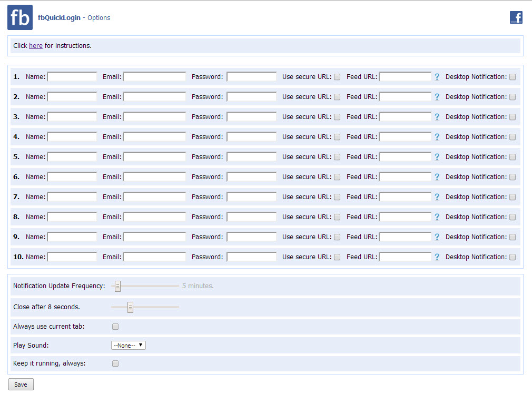Image resolution: width=532 pixels, height=394 pixels.
Task: Check the Always use current tab option
Action: click(115, 327)
